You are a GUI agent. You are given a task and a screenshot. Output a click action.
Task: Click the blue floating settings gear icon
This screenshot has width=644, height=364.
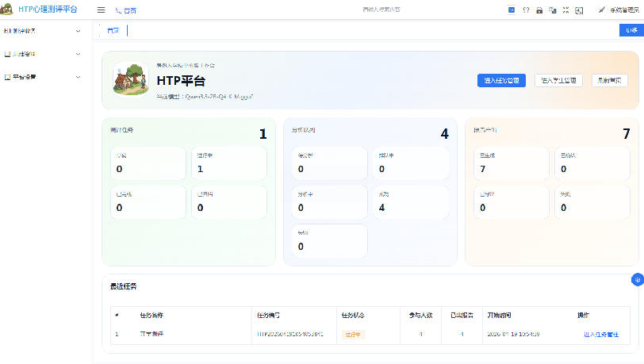click(x=638, y=280)
